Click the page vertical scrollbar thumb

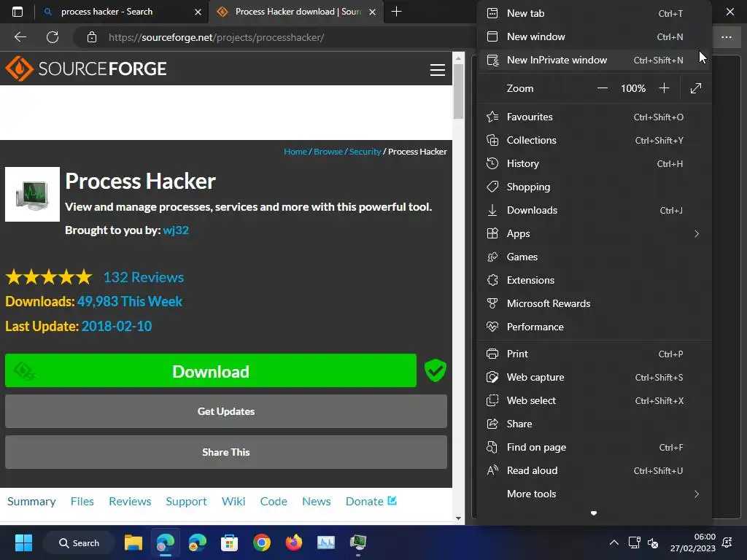click(458, 91)
